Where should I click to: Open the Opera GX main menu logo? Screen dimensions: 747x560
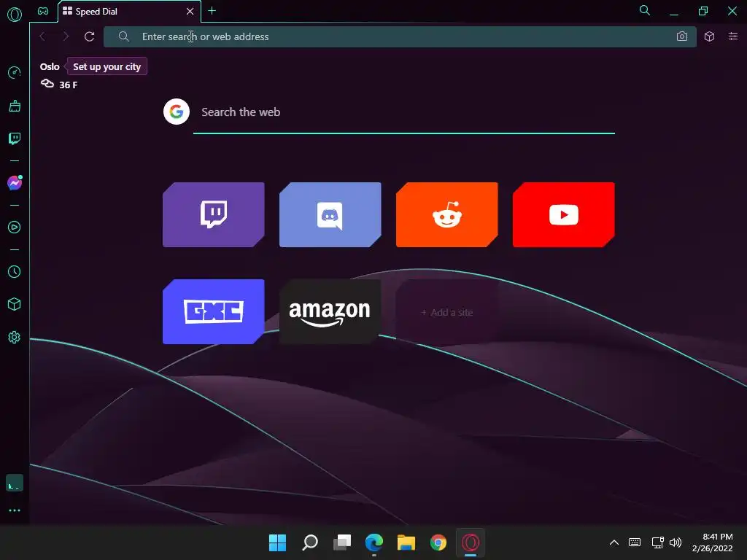15,15
